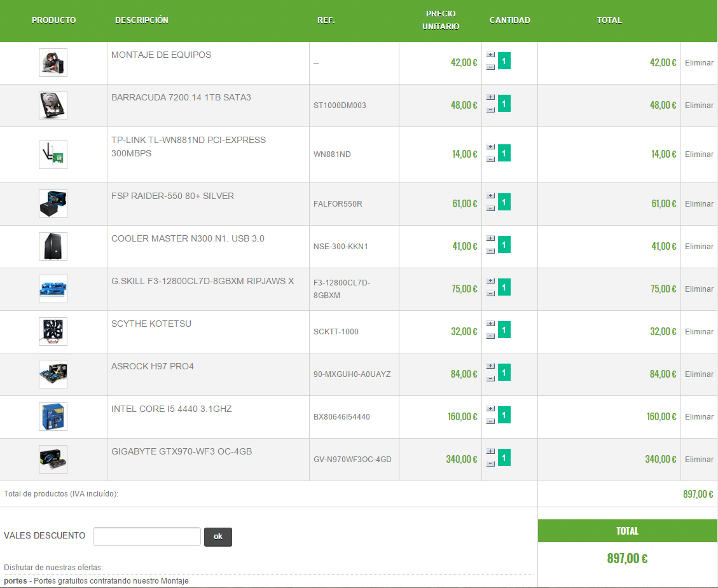Decrease quantity of FSP RAIDER-550
This screenshot has height=588, width=718.
490,209
